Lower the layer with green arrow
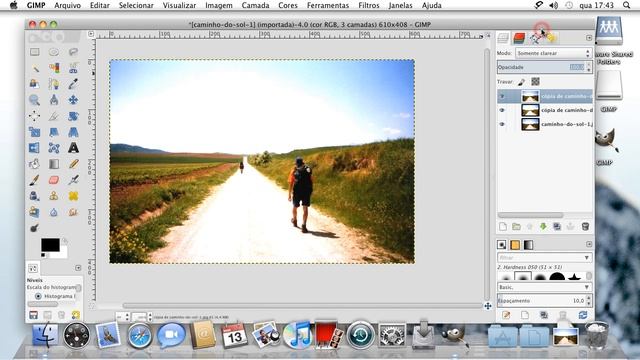The height and width of the screenshot is (360, 640). point(543,227)
